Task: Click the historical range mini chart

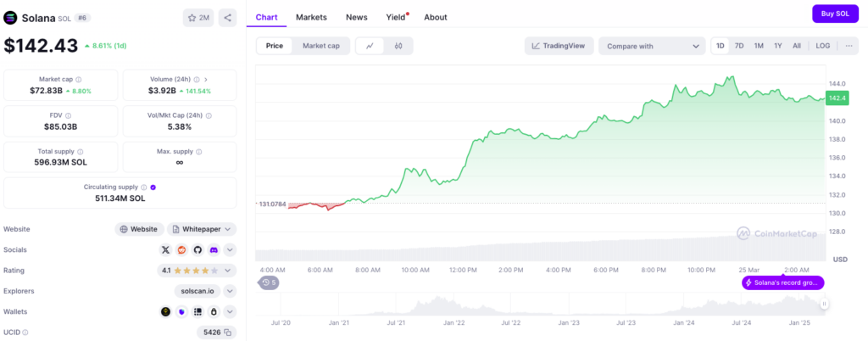Action: 540,304
